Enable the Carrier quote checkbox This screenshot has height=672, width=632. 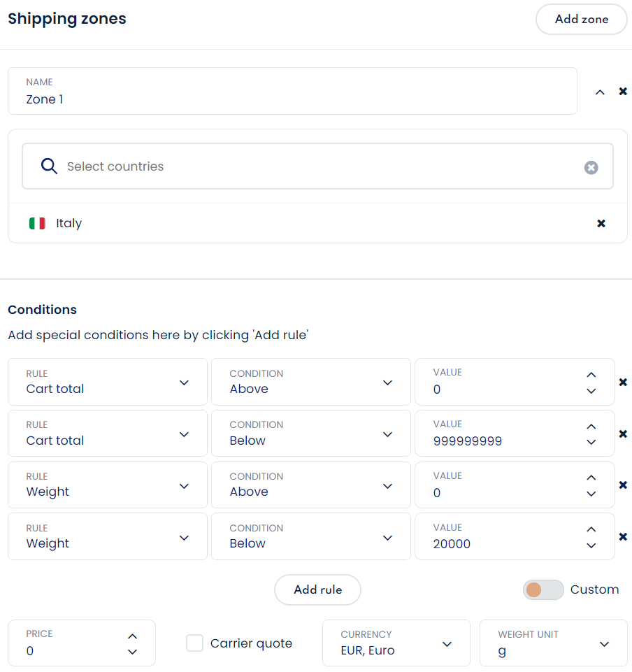(x=194, y=643)
